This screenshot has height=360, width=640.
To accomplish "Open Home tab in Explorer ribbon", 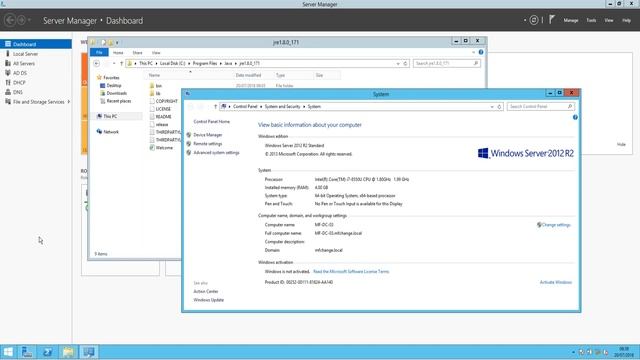I will [118, 53].
